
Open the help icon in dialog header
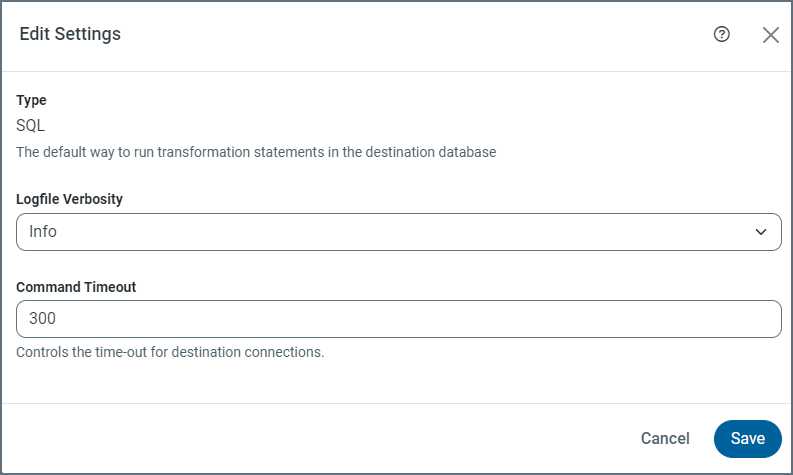tap(722, 34)
